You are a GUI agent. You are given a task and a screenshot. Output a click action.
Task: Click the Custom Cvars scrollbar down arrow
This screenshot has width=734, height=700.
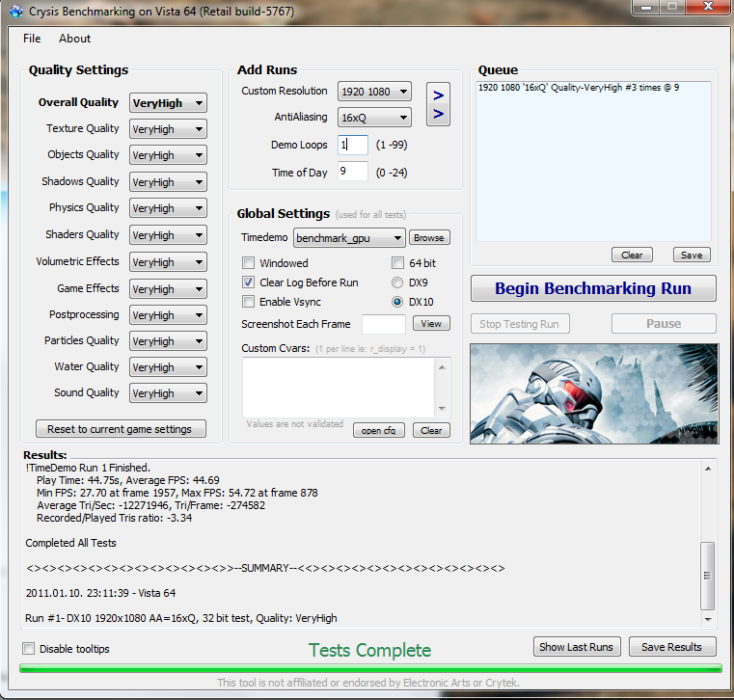442,409
